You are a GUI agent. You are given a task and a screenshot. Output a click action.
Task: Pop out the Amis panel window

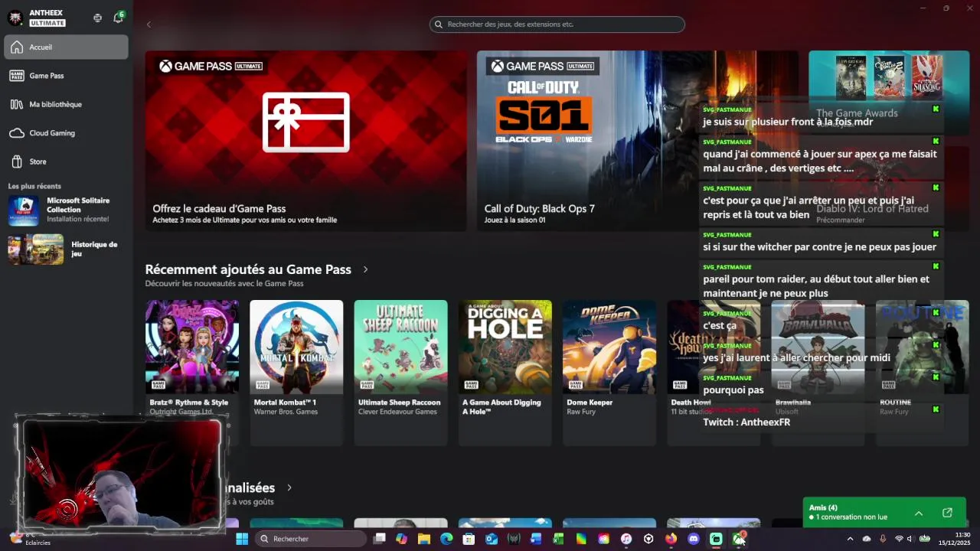[x=947, y=513]
